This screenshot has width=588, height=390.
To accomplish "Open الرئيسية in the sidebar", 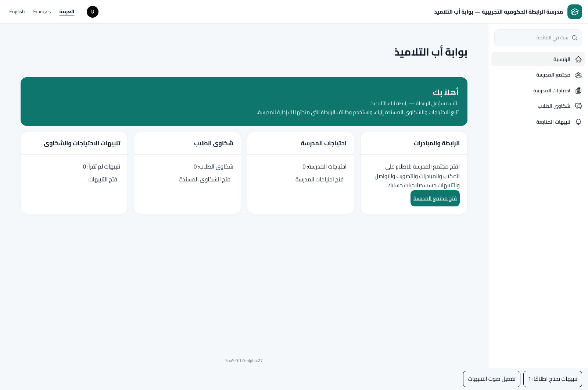I will click(538, 59).
